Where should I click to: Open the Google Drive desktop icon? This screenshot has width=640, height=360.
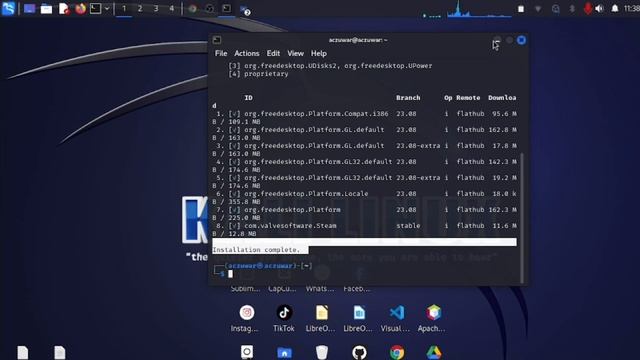tap(433, 352)
